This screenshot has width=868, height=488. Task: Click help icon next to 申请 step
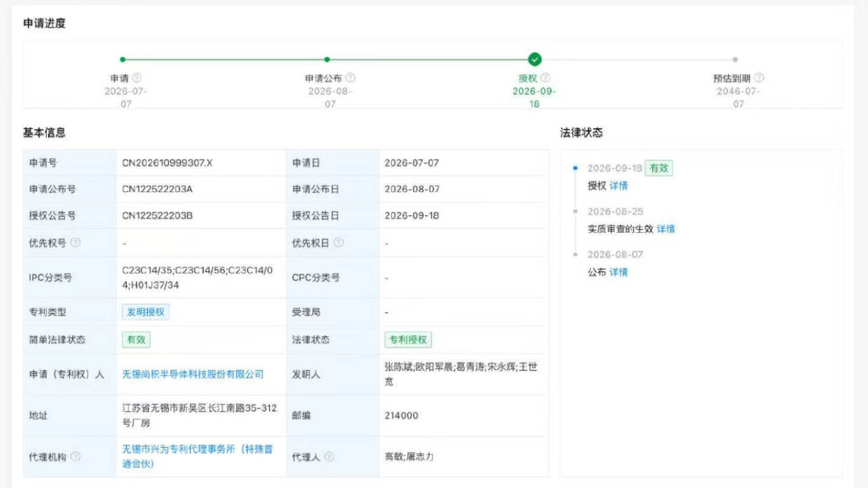coord(137,78)
